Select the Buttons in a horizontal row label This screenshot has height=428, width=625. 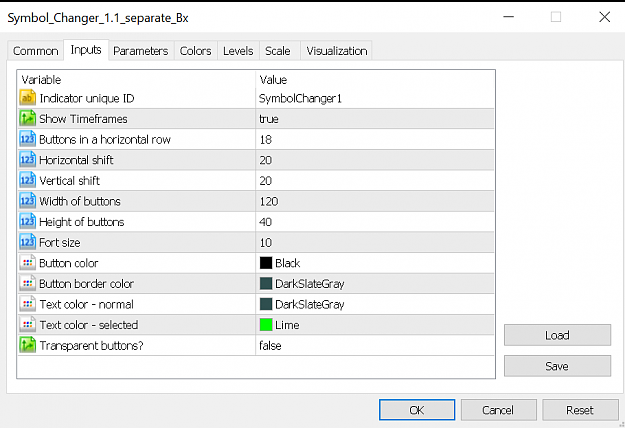coord(105,139)
